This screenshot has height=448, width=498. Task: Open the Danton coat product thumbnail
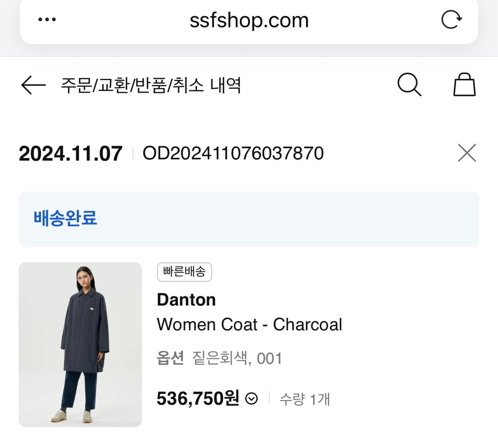pos(80,344)
